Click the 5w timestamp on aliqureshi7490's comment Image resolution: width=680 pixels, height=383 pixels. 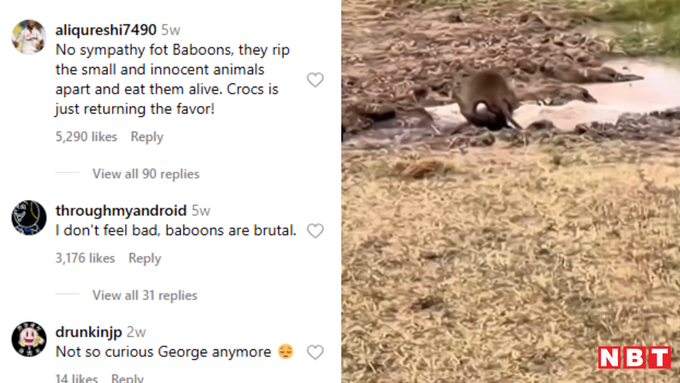[171, 30]
